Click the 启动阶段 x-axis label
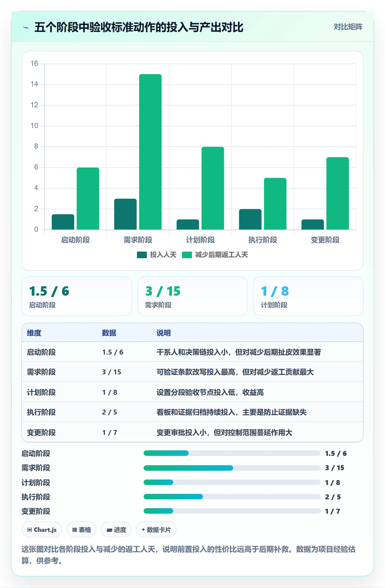Viewport: 385px width, 588px height. 75,240
